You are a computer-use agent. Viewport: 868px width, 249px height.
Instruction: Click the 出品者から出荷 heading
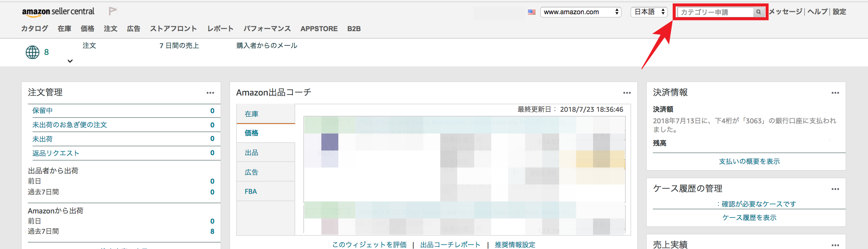coord(53,171)
